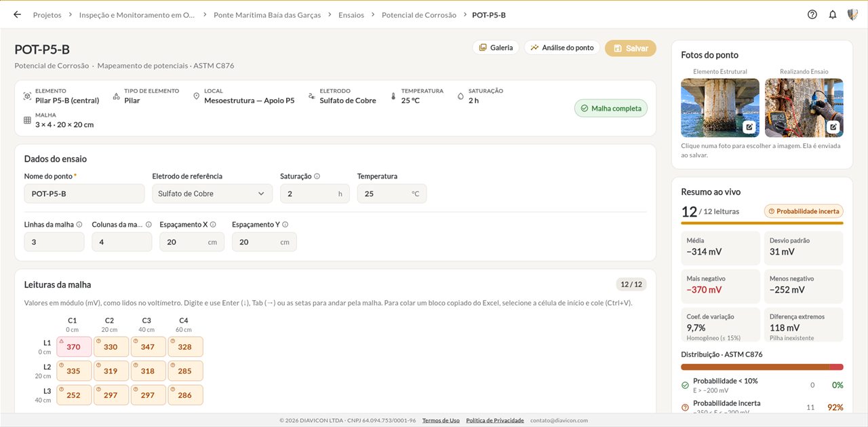
Task: Go back using the arrow icon
Action: click(x=17, y=14)
